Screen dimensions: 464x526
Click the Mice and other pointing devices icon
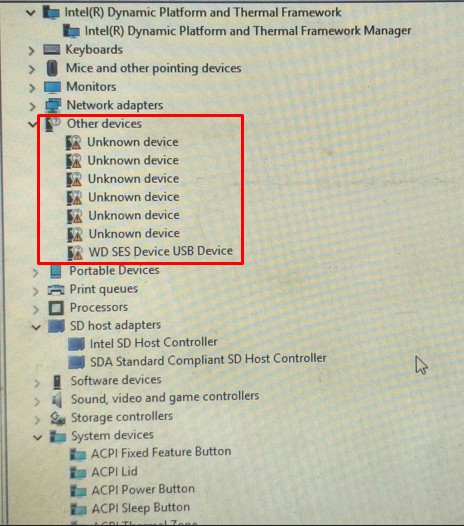[x=52, y=68]
